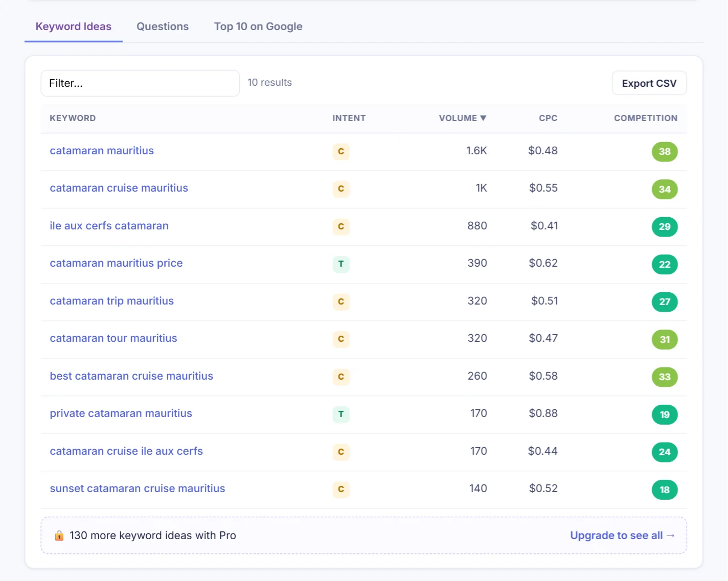This screenshot has width=728, height=581.
Task: Open catamaran trip mauritius keyword
Action: (112, 301)
